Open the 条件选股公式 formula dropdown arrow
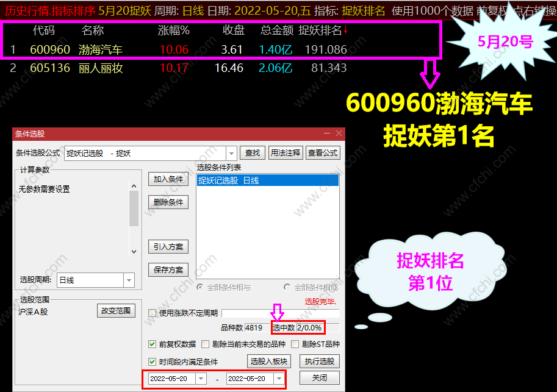The image size is (557, 392). tap(231, 154)
